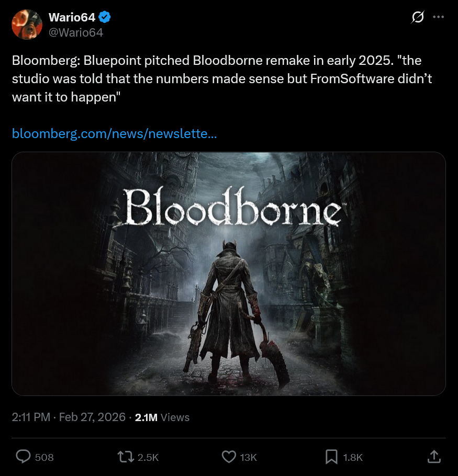Screen dimensions: 458x476
Task: Click the 508 replies count
Action: click(x=44, y=457)
